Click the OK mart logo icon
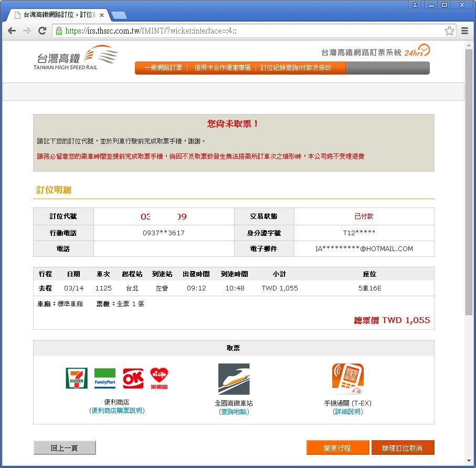The image size is (476, 468). (133, 378)
